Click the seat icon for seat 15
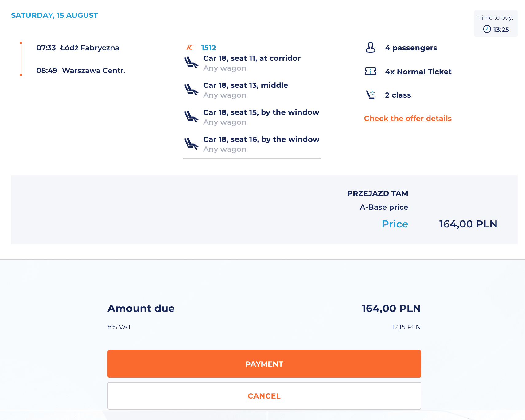The image size is (525, 420). coord(191,117)
